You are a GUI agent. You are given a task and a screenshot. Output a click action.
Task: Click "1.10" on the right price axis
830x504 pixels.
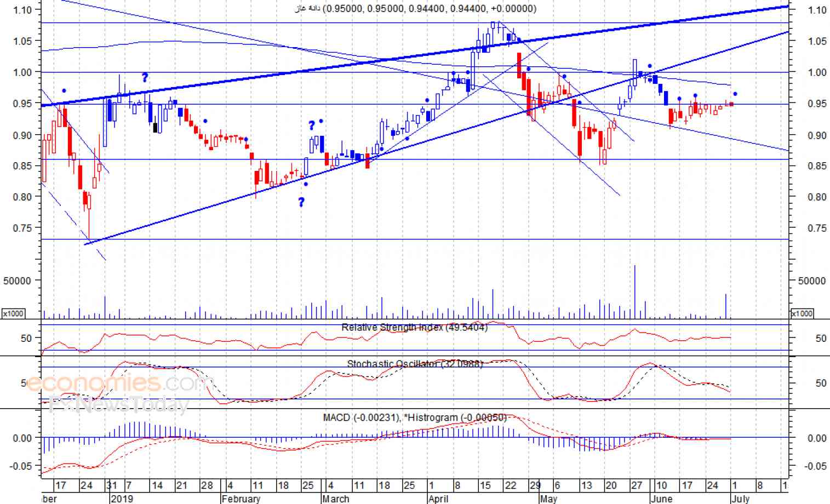click(x=817, y=10)
